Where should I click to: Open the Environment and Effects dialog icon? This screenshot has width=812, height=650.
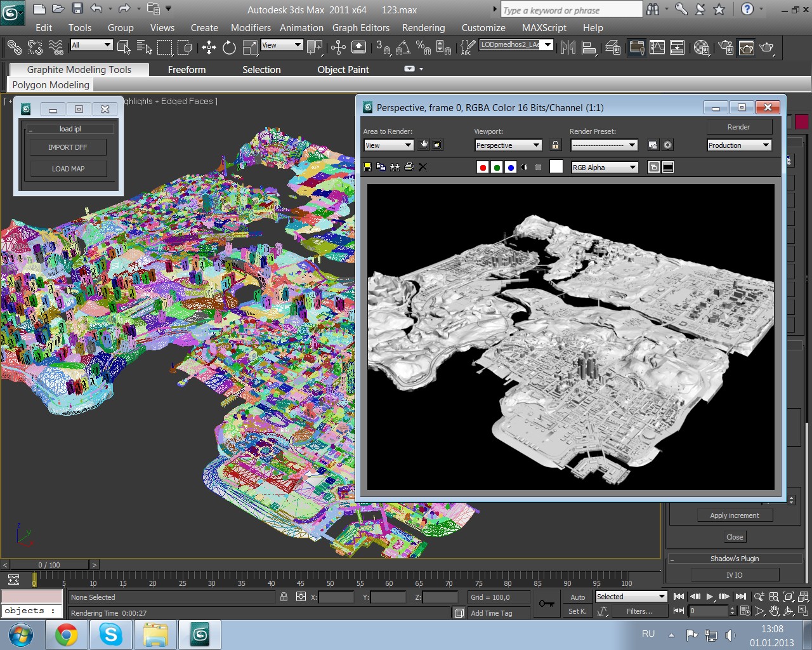[668, 145]
